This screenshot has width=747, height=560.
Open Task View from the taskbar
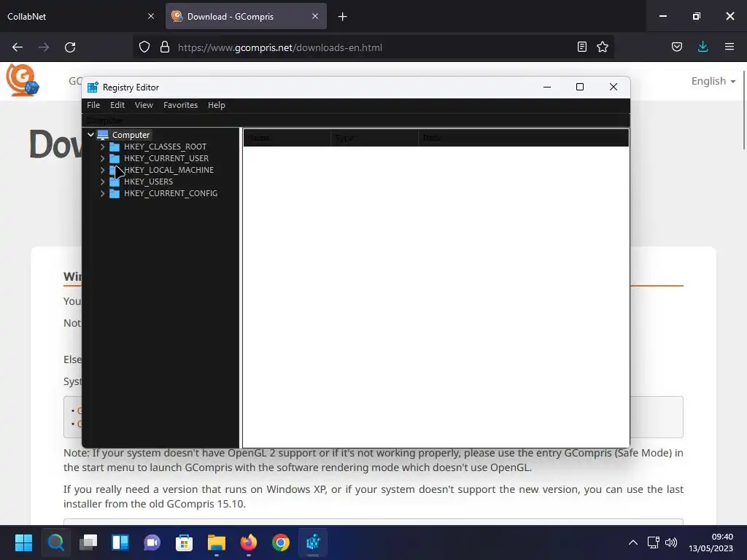(x=88, y=542)
